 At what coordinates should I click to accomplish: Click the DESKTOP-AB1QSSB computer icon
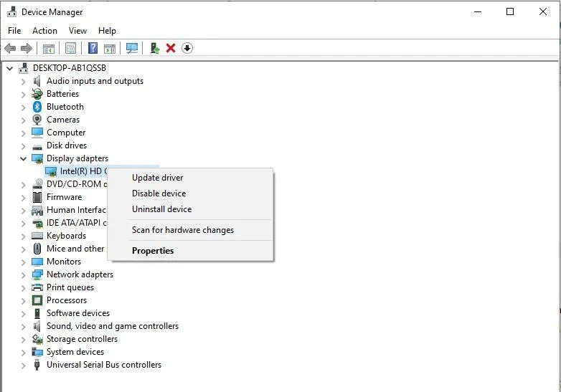click(x=23, y=67)
